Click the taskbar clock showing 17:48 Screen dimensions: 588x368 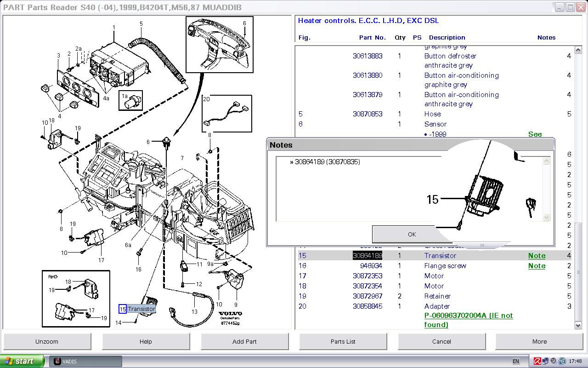(x=575, y=361)
